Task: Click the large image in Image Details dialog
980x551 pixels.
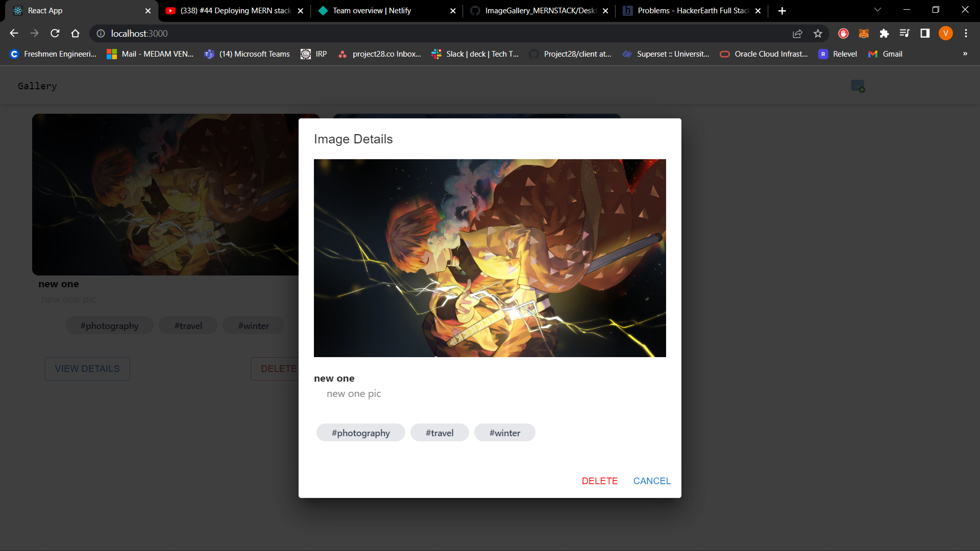Action: pos(490,258)
